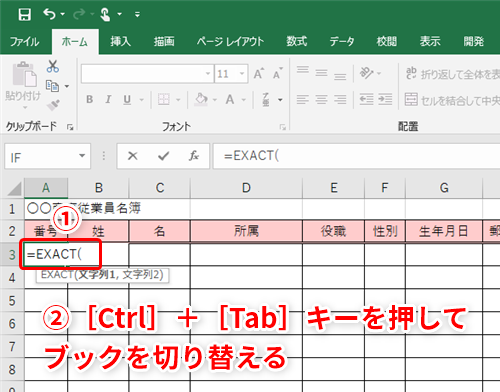This screenshot has width=500, height=392.
Task: Click the 役職 header cell
Action: (333, 231)
